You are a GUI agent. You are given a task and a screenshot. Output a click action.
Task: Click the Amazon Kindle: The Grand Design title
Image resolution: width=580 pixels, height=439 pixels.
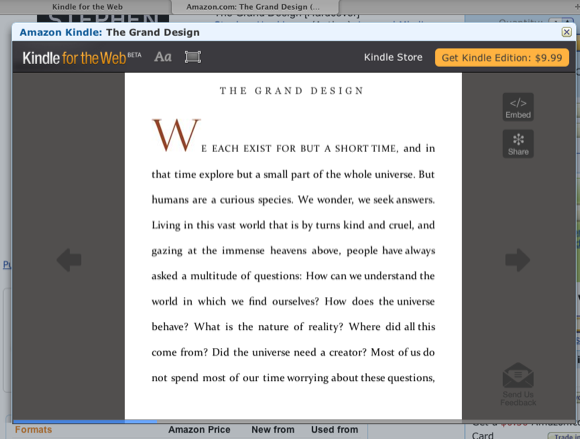pyautogui.click(x=109, y=32)
